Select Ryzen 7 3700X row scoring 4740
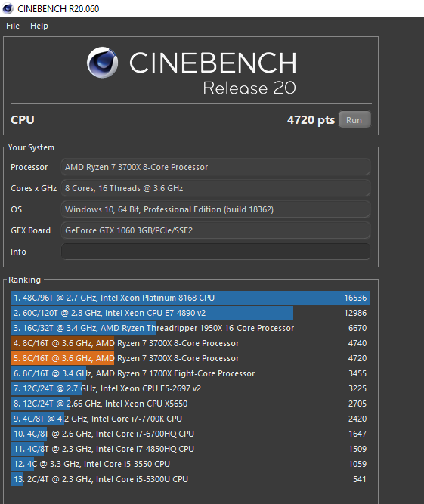This screenshot has width=424, height=504. 190,343
